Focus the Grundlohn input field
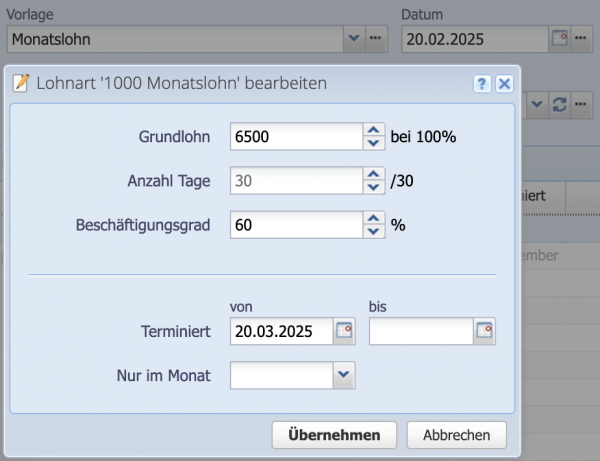600x461 pixels. pyautogui.click(x=294, y=136)
